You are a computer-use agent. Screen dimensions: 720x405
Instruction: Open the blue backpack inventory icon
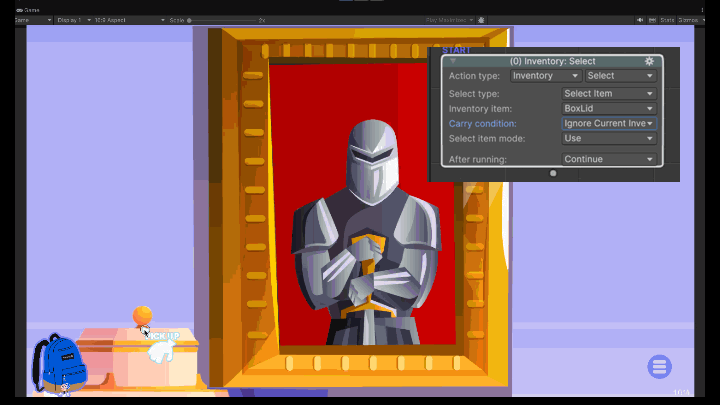59,364
